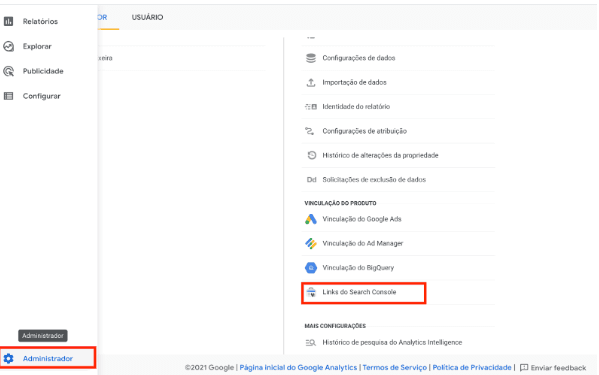Open Publicidade in the left navigation
This screenshot has width=599, height=375.
pyautogui.click(x=43, y=71)
